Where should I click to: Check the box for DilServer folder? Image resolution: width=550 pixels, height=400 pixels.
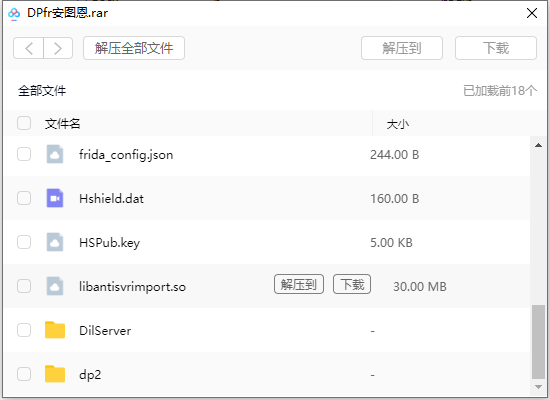point(24,330)
